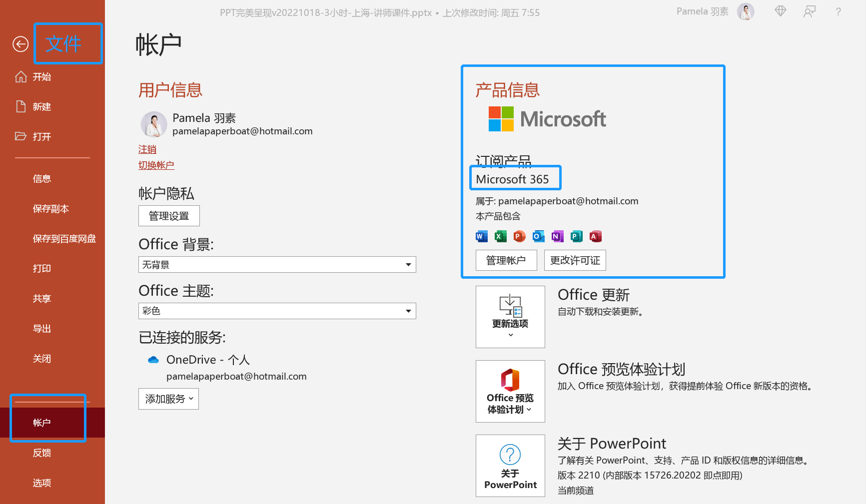Screen dimensions: 866x504
Task: Click the OneDrive - 个人 service entry
Action: click(x=208, y=360)
